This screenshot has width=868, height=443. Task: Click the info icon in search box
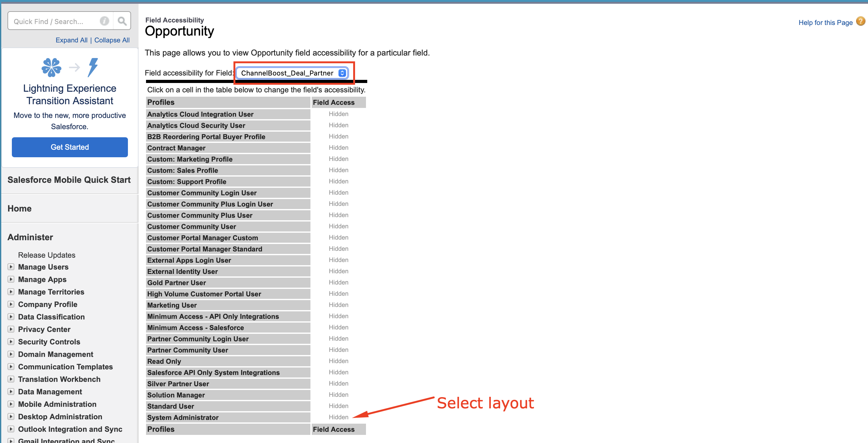(x=105, y=21)
